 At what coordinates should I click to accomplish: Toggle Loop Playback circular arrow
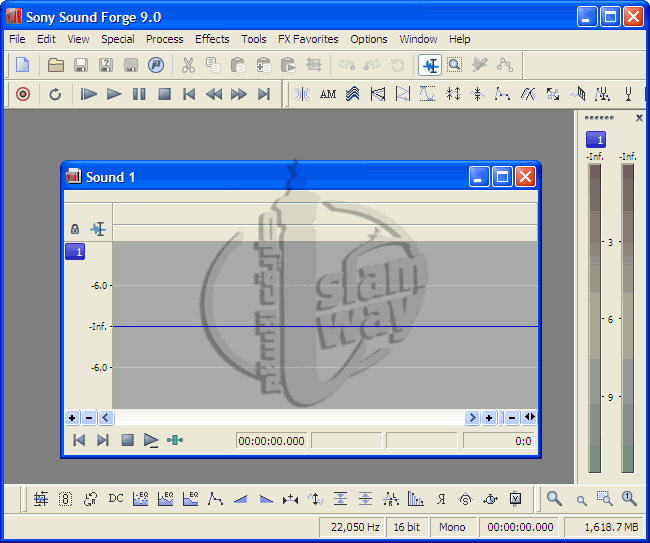coord(55,94)
